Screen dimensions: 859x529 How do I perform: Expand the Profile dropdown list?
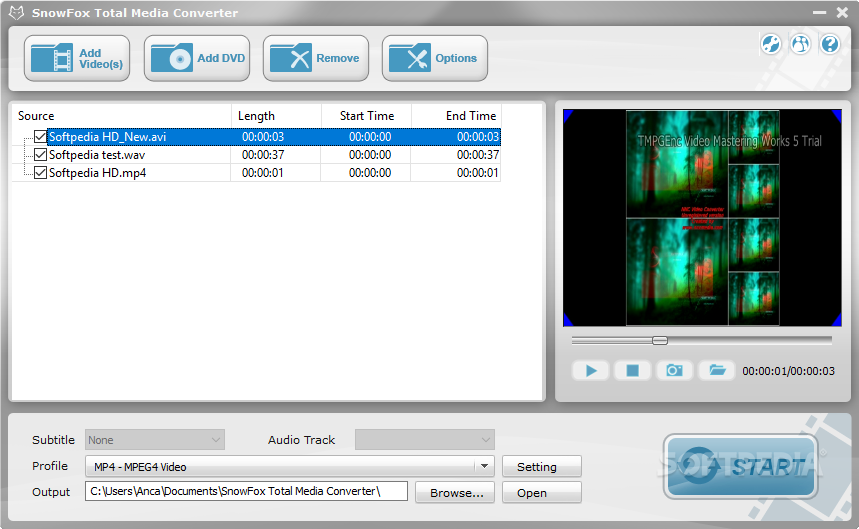point(484,467)
